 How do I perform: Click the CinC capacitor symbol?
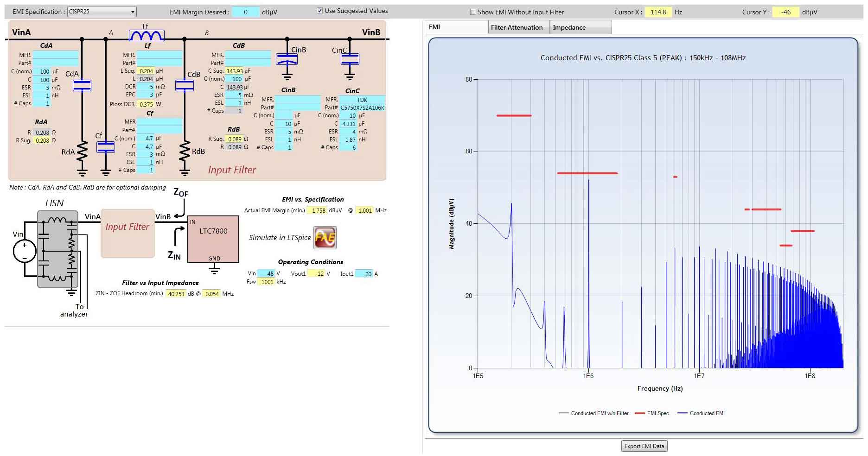coord(350,59)
